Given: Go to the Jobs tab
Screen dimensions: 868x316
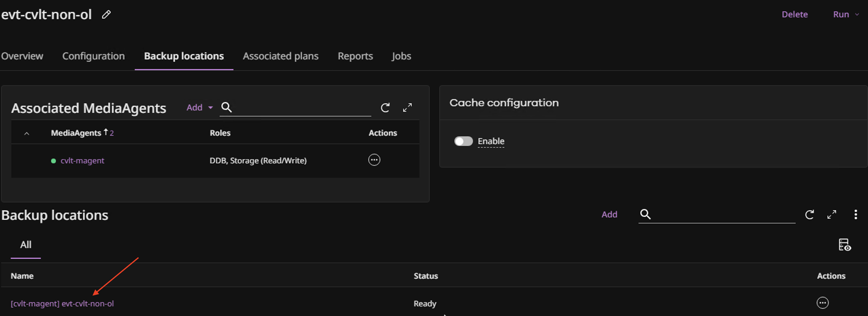Looking at the screenshot, I should pyautogui.click(x=401, y=56).
